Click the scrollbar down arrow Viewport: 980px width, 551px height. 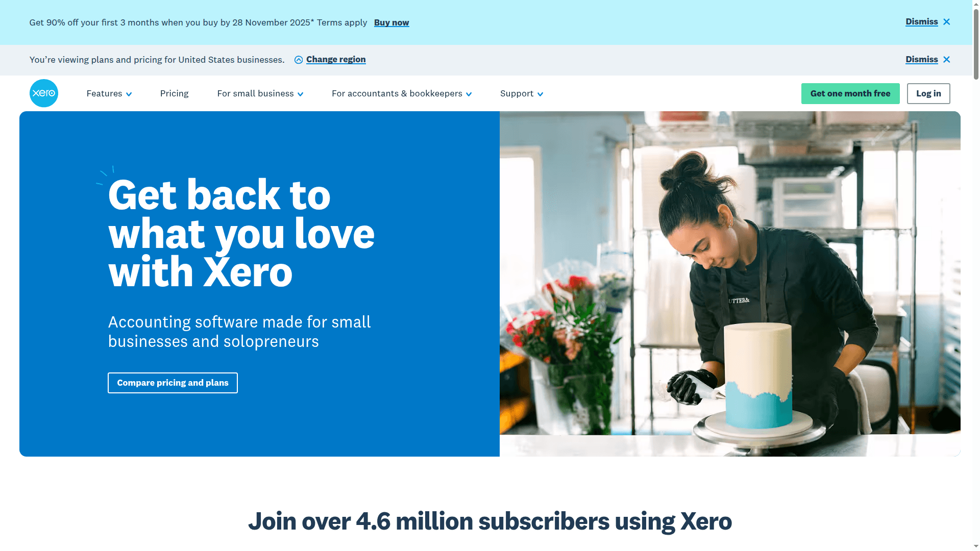coord(976,546)
